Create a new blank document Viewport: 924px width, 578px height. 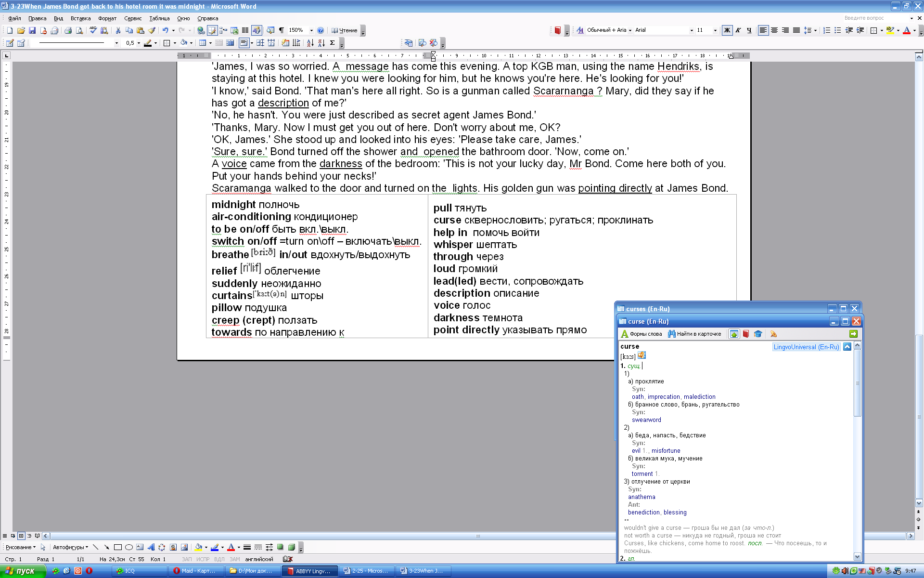click(10, 30)
